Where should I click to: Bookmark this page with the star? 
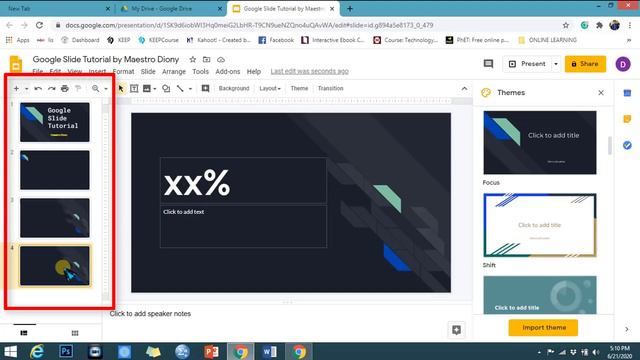(566, 25)
